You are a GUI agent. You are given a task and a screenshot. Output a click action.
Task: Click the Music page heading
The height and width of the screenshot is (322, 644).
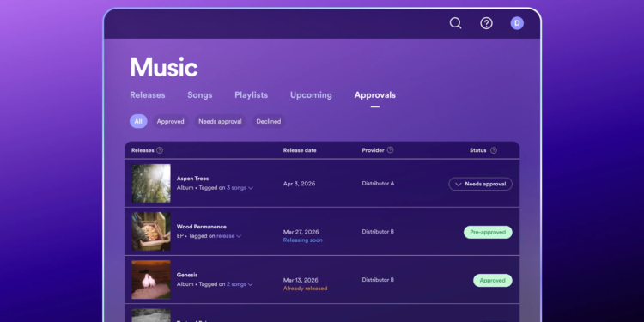[x=164, y=67]
